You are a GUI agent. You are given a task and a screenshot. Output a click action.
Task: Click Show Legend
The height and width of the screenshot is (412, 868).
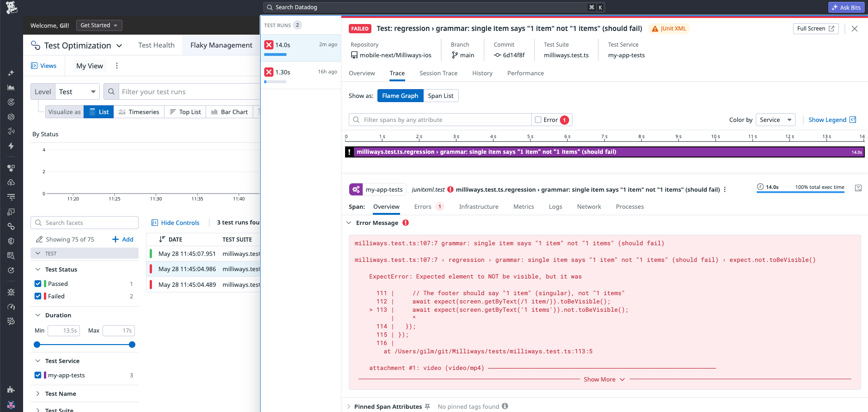point(832,120)
